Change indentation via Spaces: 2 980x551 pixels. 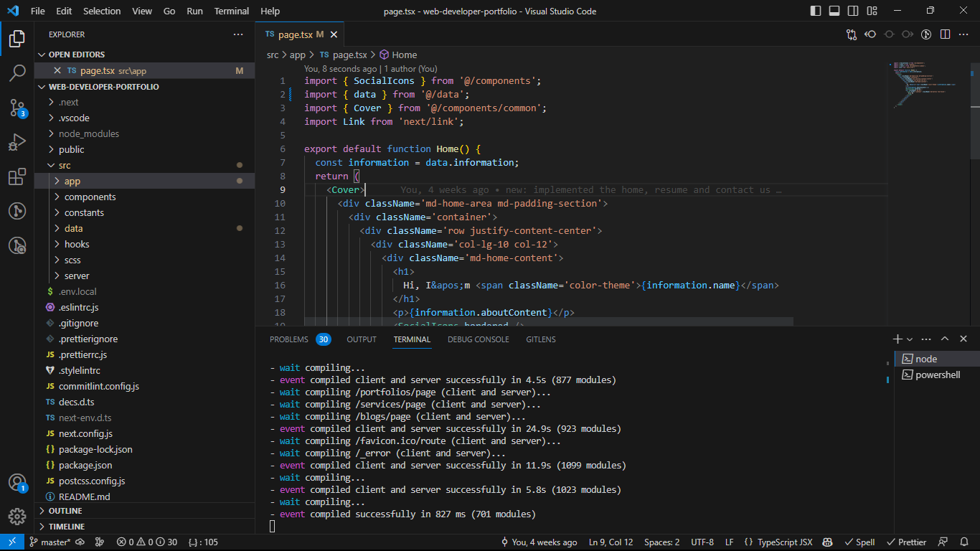click(661, 542)
